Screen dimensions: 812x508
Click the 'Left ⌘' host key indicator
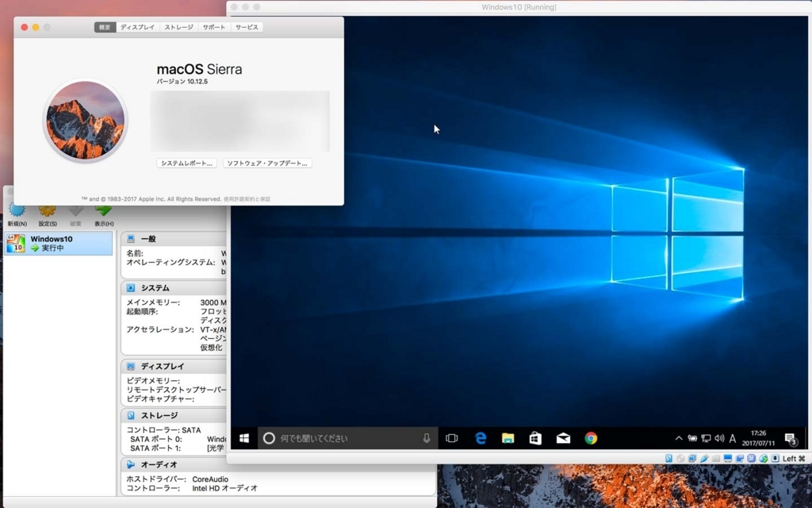(x=794, y=458)
